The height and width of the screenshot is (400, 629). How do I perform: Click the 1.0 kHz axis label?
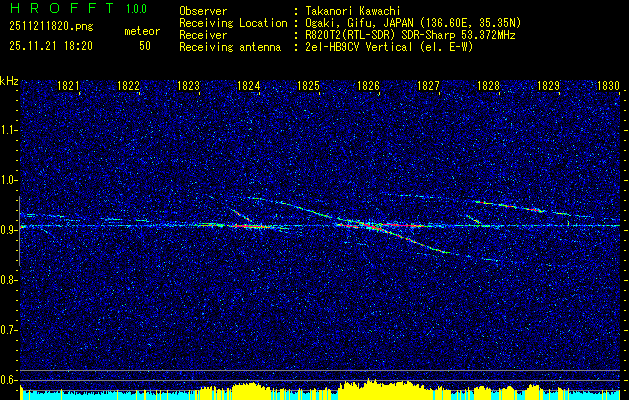click(x=9, y=180)
